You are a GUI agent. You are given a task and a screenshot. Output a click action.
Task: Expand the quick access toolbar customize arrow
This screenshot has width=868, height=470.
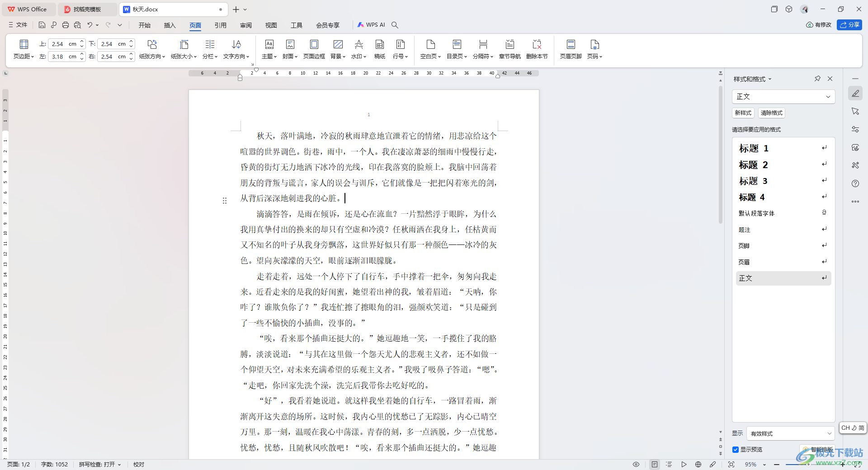click(x=120, y=25)
